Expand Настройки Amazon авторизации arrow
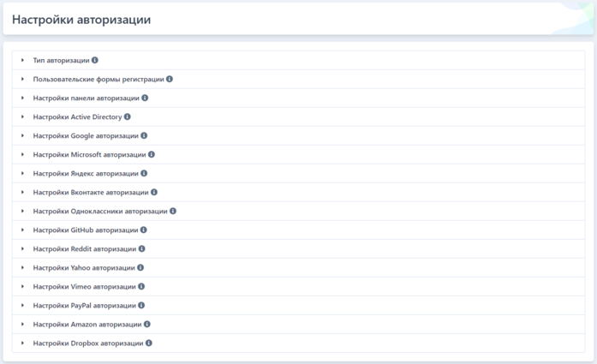The height and width of the screenshot is (364, 597). pos(23,325)
